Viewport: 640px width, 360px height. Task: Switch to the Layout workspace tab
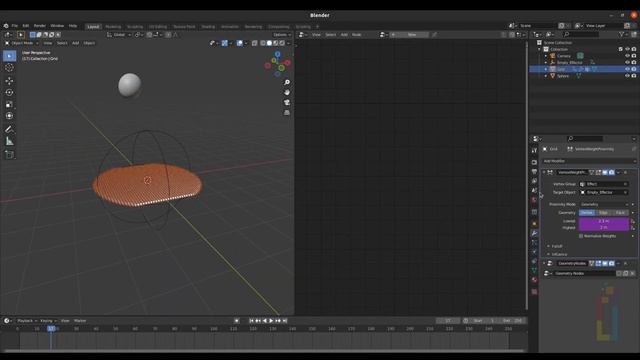pos(93,27)
